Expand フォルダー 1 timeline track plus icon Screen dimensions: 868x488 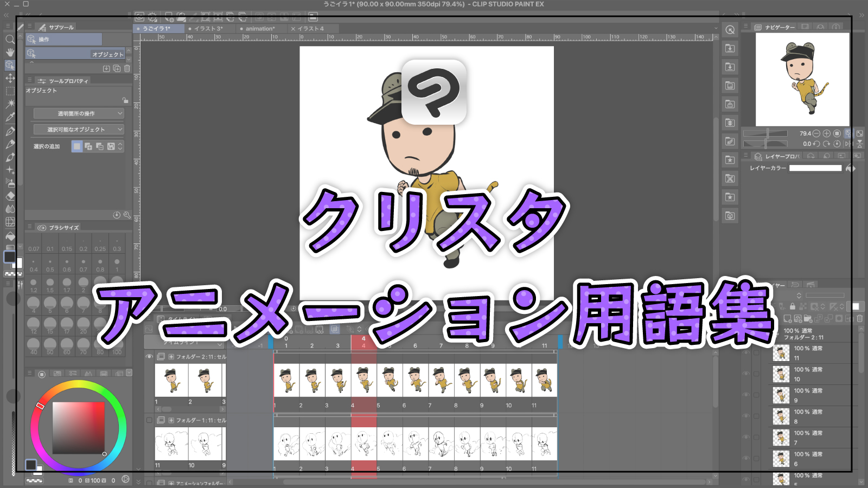pyautogui.click(x=171, y=420)
